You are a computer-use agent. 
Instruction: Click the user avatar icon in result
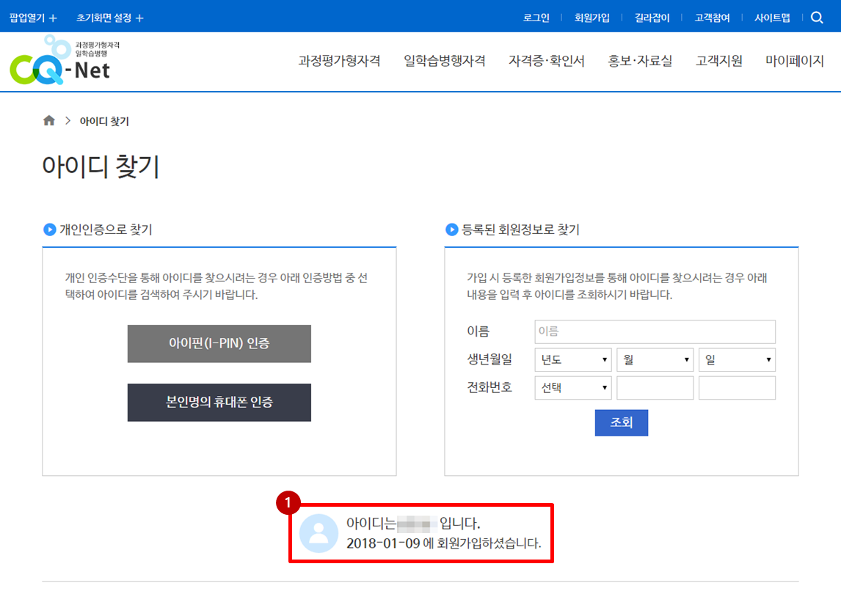coord(318,533)
